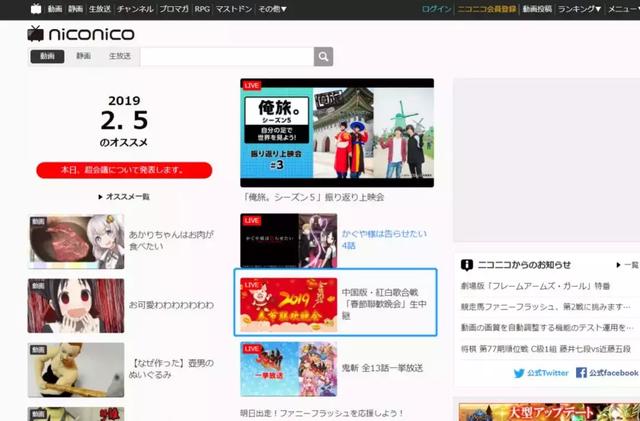Click the red 超会議 announcement button
This screenshot has width=640, height=421.
124,170
